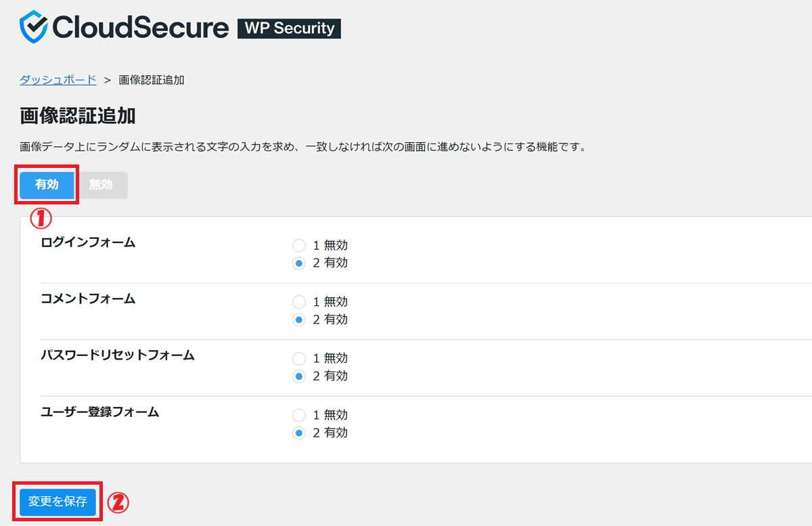
Task: Click the コメントフォーム row label
Action: (x=88, y=299)
